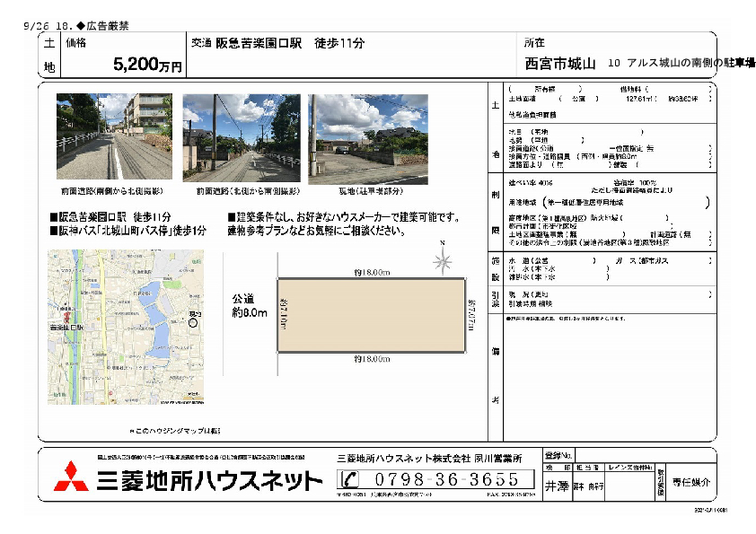
Task: Click the location text 西宮市城山
Action: coord(560,64)
